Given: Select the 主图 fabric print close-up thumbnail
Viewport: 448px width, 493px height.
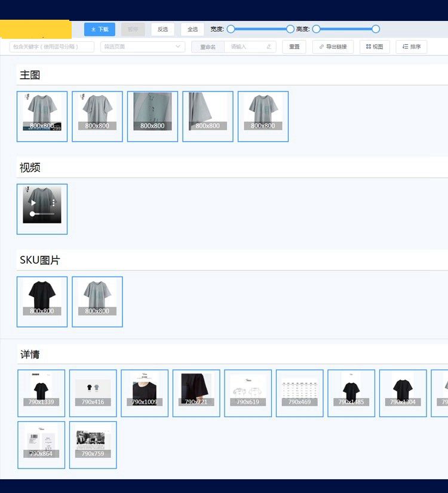Looking at the screenshot, I should [152, 117].
